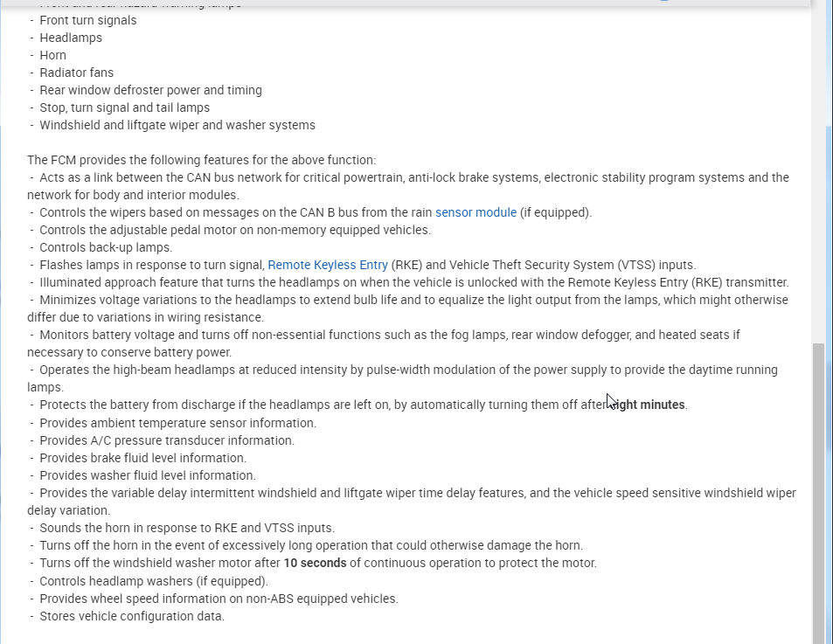Click "Stop, turn signal and tail lamps" item
Viewport: 833px width, 644px height.
(124, 107)
